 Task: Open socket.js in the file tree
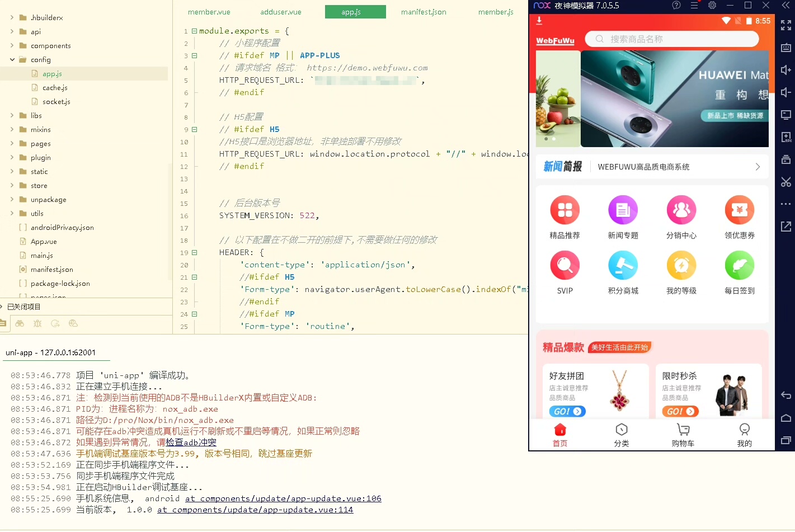[x=57, y=102]
